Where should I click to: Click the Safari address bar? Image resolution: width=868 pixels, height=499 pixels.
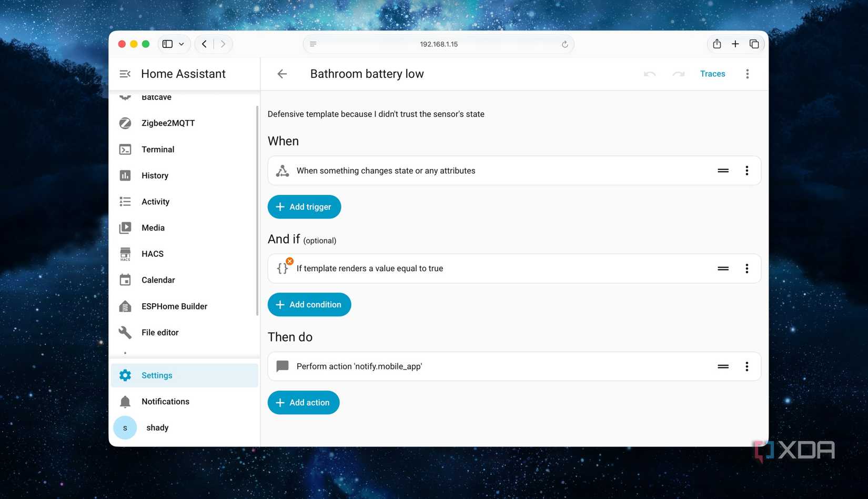point(438,44)
